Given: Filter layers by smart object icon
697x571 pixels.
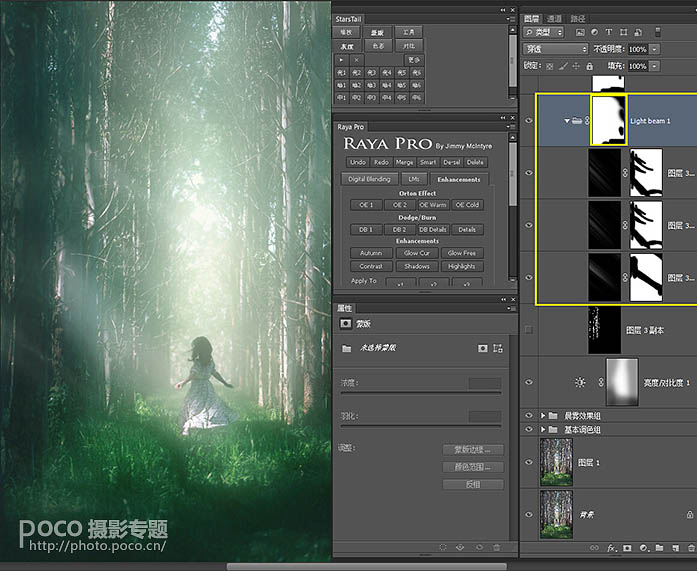Looking at the screenshot, I should [638, 32].
